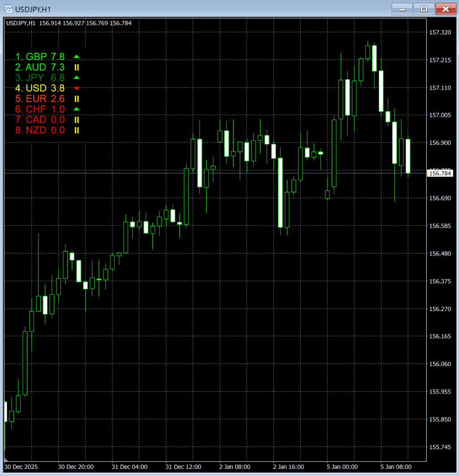Click the USDJPY chart window icon in title bar
Image resolution: width=459 pixels, height=476 pixels.
click(8, 9)
